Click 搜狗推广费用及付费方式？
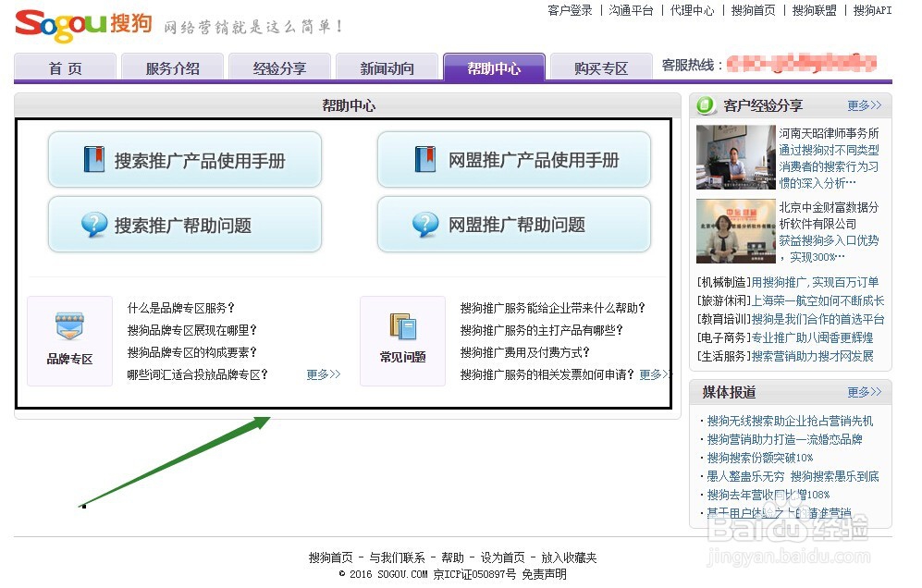Screen dimensions: 922x588 [x=525, y=352]
